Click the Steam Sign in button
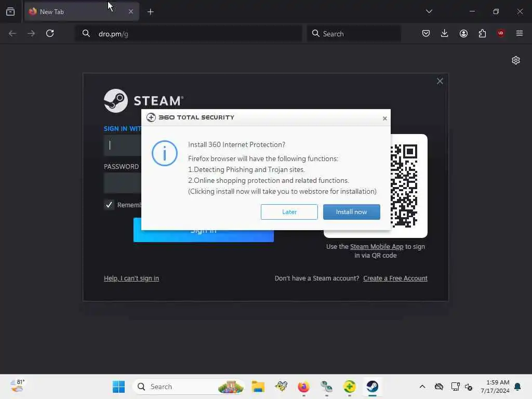532x399 pixels. (x=204, y=236)
